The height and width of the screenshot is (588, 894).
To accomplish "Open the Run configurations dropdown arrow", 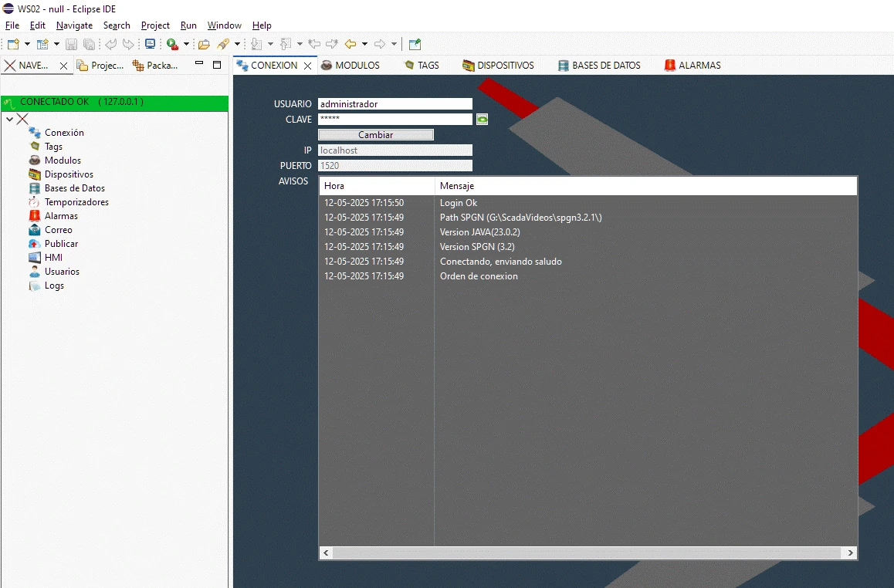I will pyautogui.click(x=186, y=44).
